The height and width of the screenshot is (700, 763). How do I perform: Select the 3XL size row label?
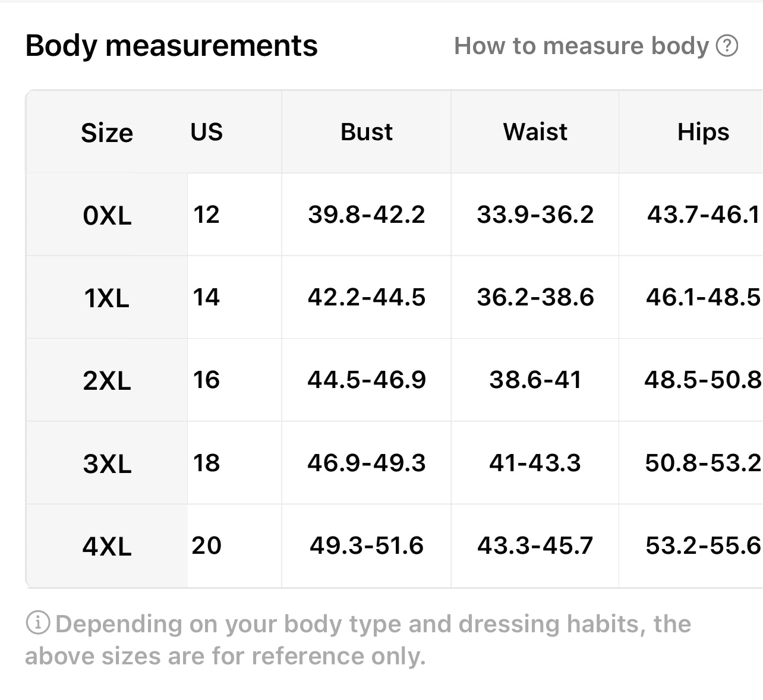tap(107, 463)
